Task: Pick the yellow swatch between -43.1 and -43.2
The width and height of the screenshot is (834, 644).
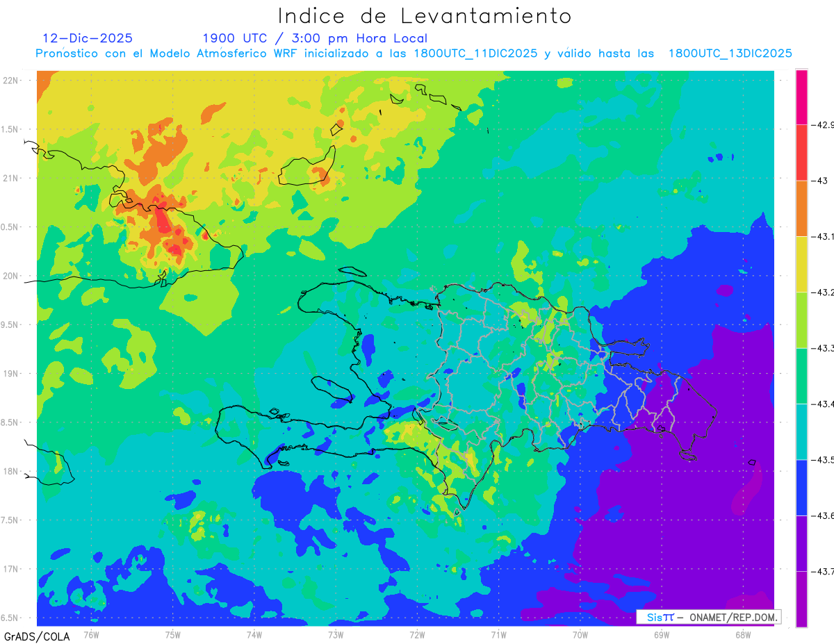Action: pos(801,264)
